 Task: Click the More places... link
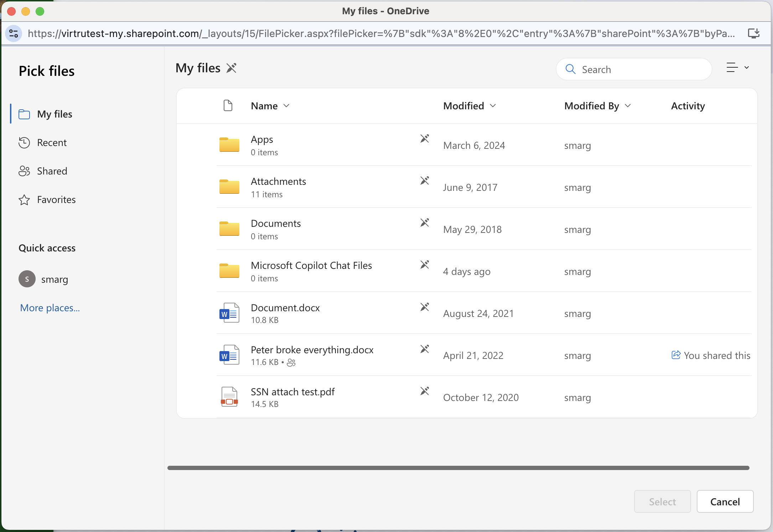tap(50, 308)
